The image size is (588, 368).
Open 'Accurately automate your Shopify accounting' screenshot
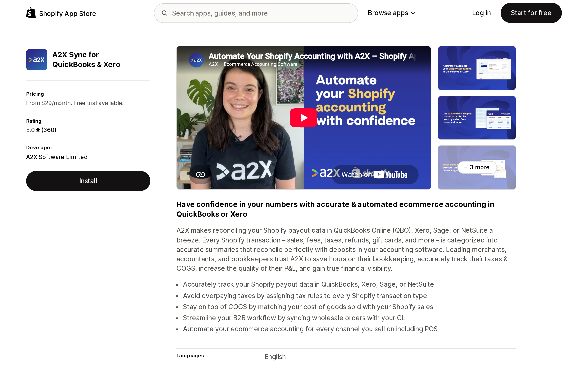(477, 68)
